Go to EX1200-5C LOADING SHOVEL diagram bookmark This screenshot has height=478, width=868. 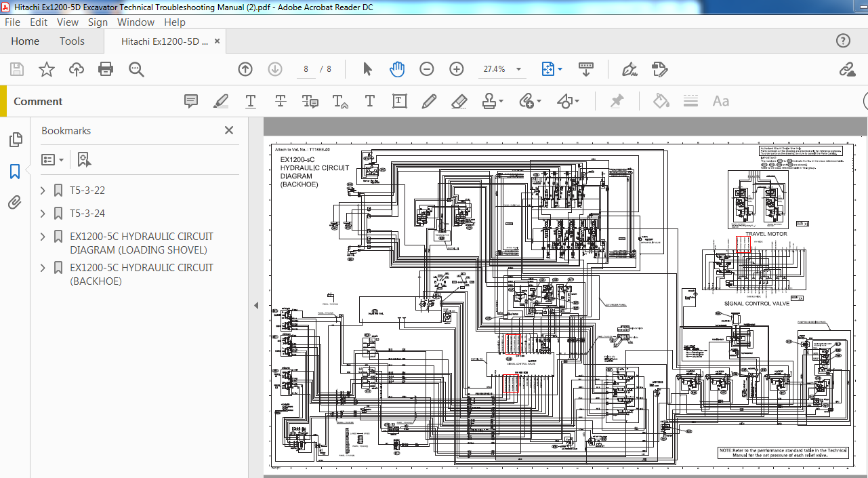142,243
